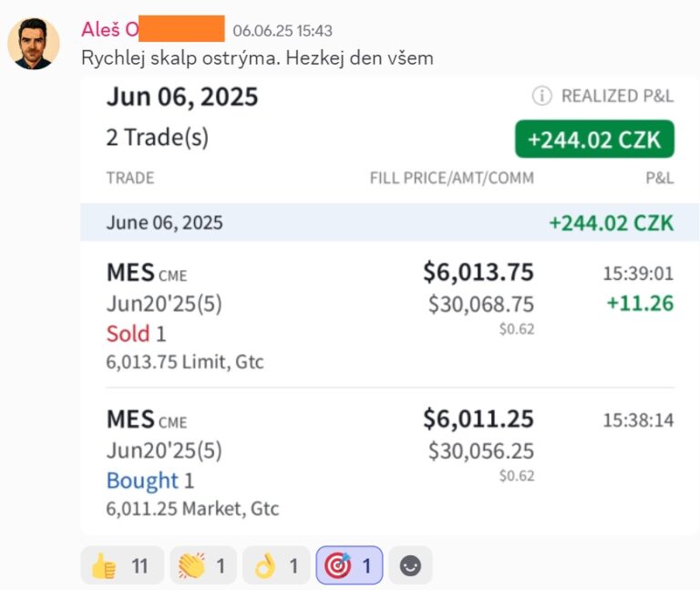Open the MES Sold 1 trade entry
Screen dimensions: 700x590
click(389, 315)
